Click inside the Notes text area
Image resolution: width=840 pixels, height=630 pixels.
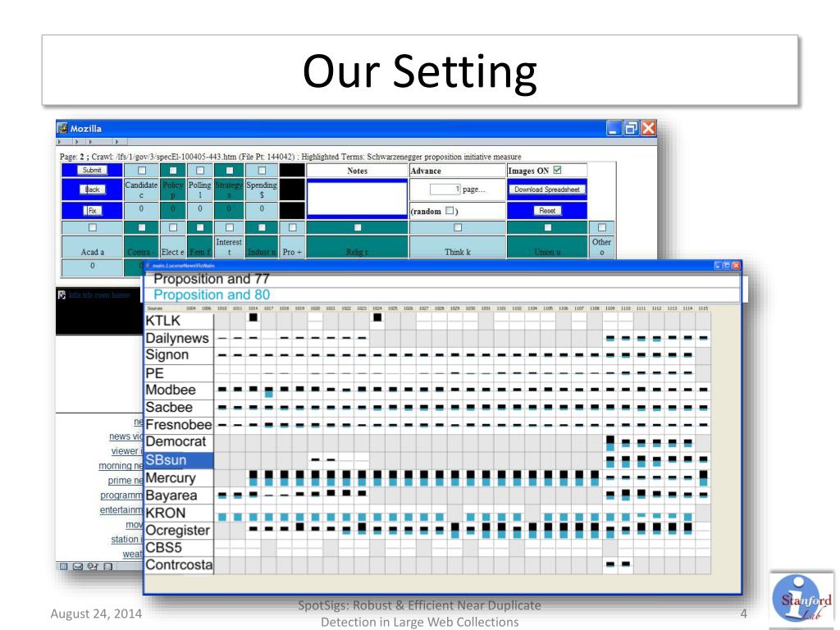(x=358, y=199)
